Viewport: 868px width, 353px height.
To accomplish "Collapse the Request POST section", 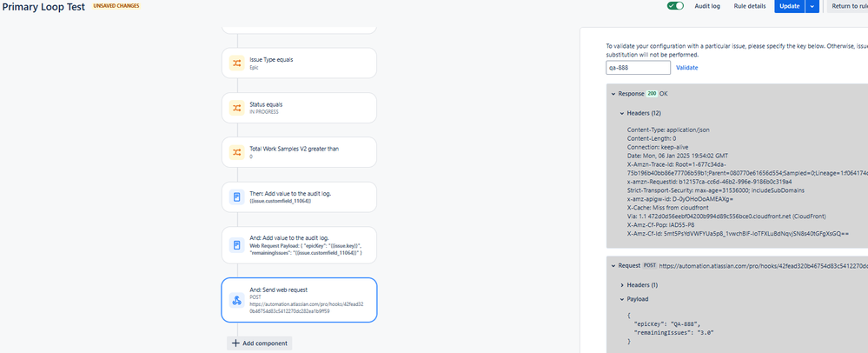I will coord(613,266).
